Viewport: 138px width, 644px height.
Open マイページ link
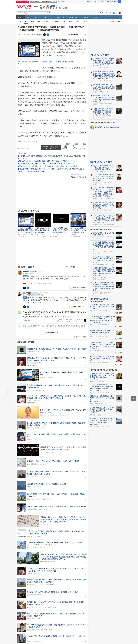[103, 13]
